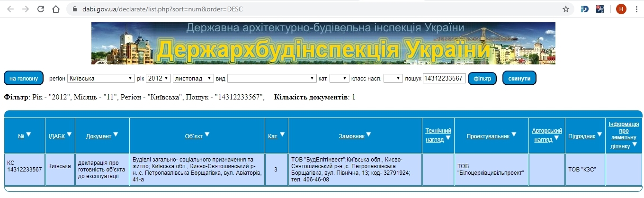The width and height of the screenshot is (644, 198).
Task: Sort by № column triangle icon
Action: tap(28, 135)
